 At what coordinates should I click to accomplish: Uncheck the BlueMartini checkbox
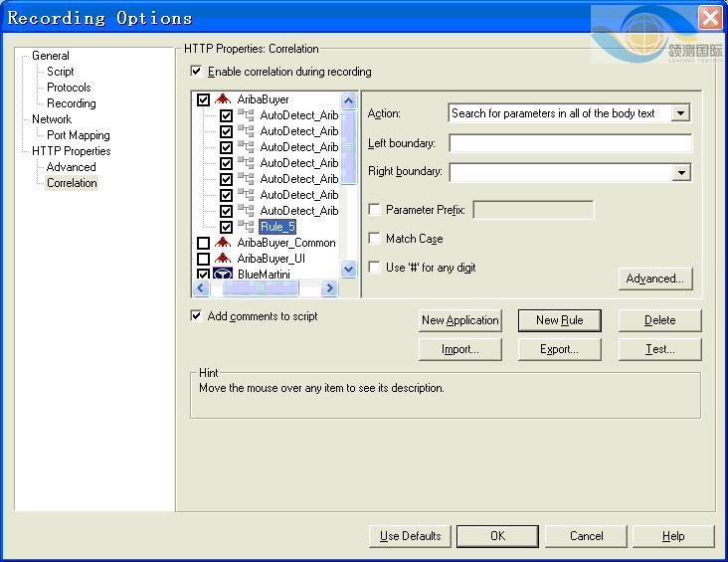203,274
